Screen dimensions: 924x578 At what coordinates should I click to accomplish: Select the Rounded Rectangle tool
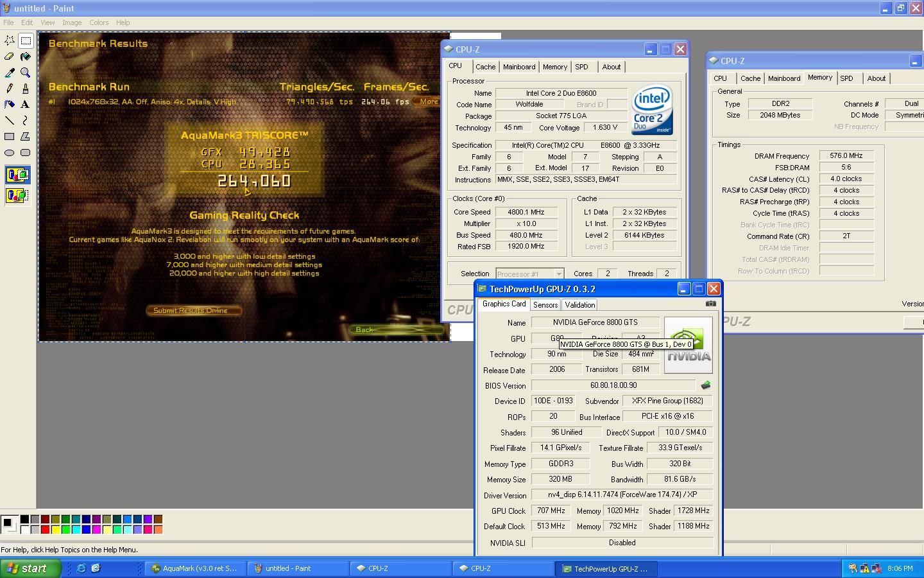click(x=26, y=152)
